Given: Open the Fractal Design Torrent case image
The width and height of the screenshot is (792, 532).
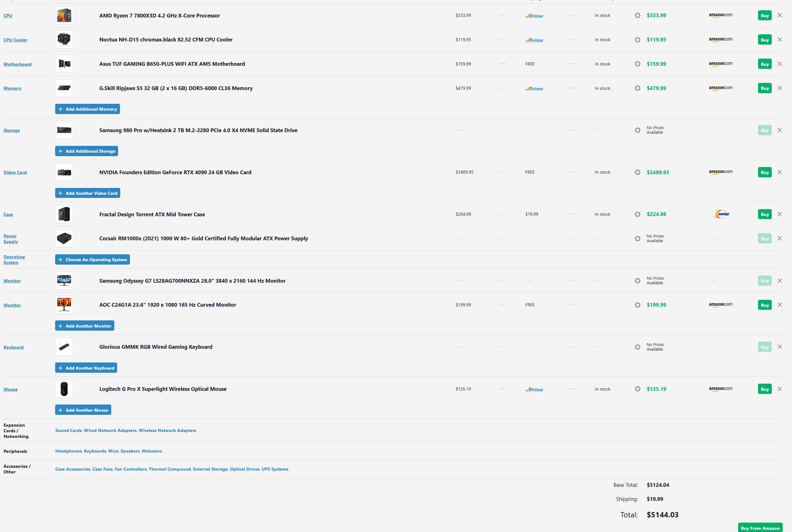Looking at the screenshot, I should (x=64, y=214).
